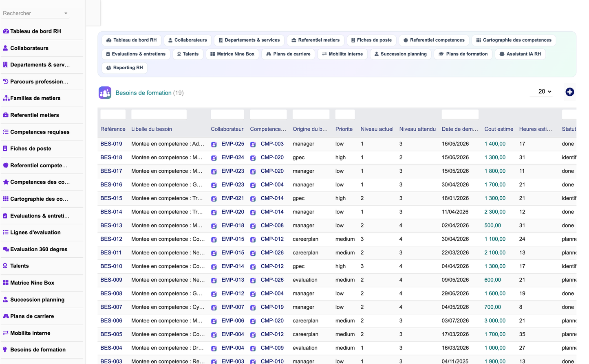Click the Familles de metiers sitemap icon
Screen dimensions: 589x364
pyautogui.click(x=6, y=98)
